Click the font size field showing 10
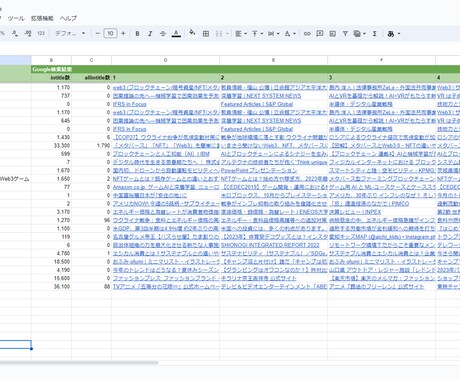 click(110, 34)
